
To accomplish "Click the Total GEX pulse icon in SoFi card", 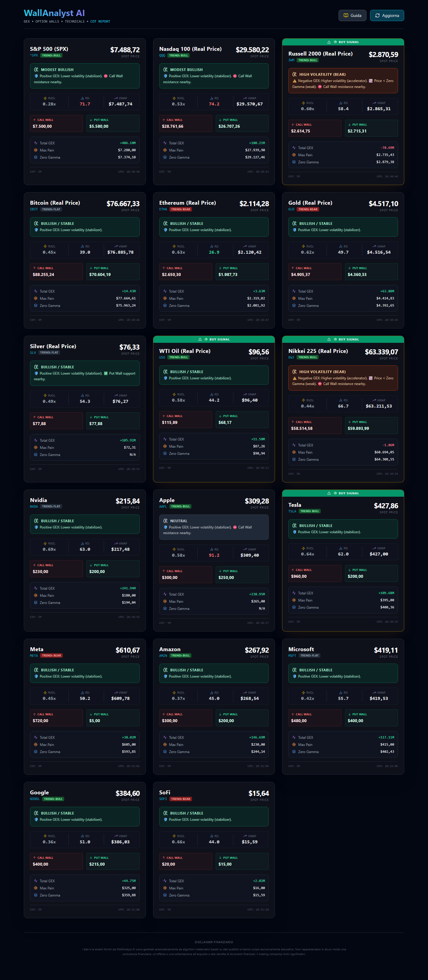I will tap(165, 881).
